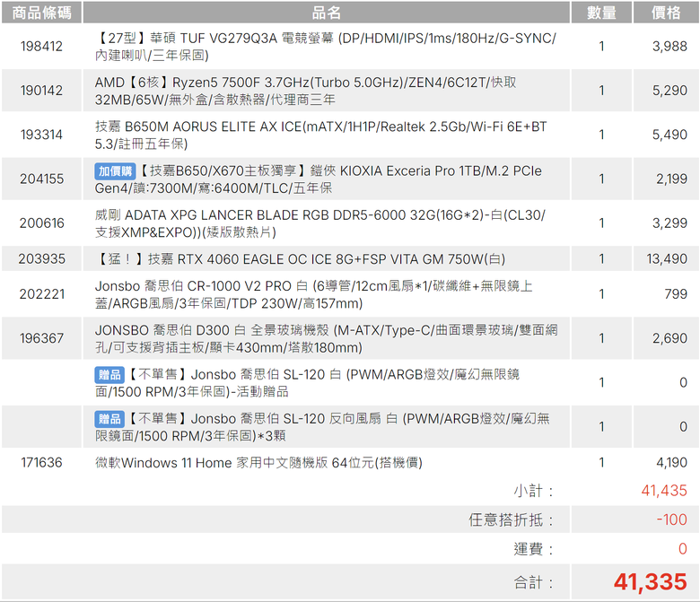
Task: Click the 小計 label
Action: tap(533, 491)
